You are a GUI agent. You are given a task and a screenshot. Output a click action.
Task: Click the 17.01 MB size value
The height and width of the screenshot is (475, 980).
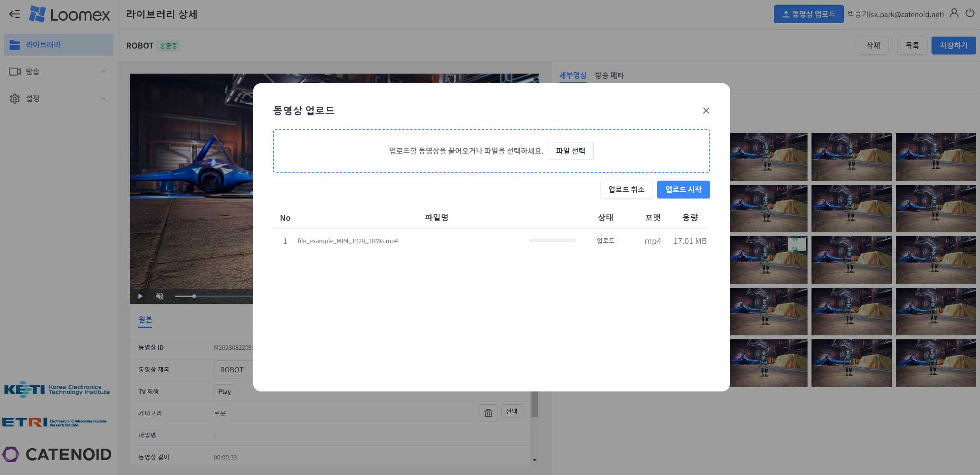coord(690,241)
